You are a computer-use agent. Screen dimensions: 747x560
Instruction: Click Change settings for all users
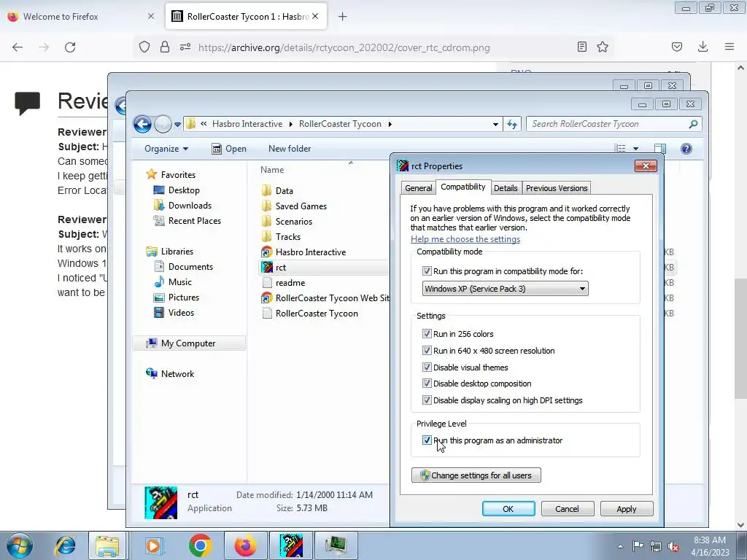point(476,475)
